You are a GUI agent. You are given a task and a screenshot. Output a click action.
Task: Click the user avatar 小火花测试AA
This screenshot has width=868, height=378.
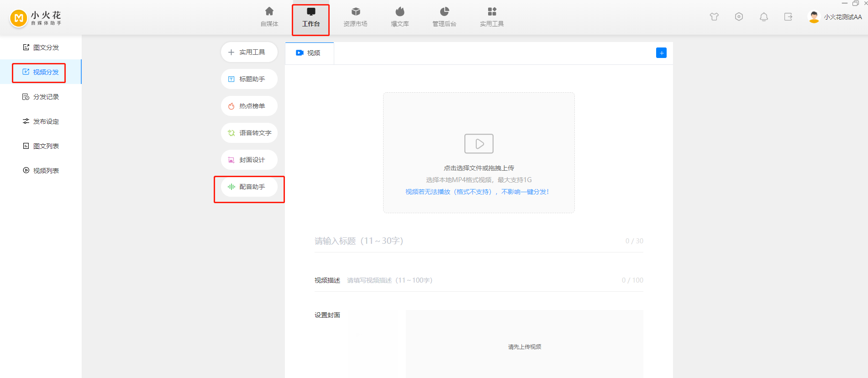pyautogui.click(x=814, y=17)
